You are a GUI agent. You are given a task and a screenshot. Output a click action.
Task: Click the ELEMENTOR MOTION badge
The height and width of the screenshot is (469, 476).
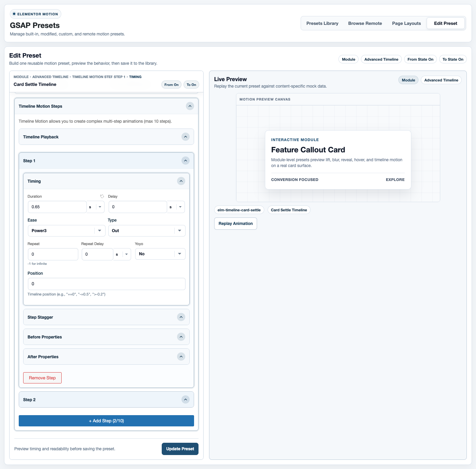point(35,14)
